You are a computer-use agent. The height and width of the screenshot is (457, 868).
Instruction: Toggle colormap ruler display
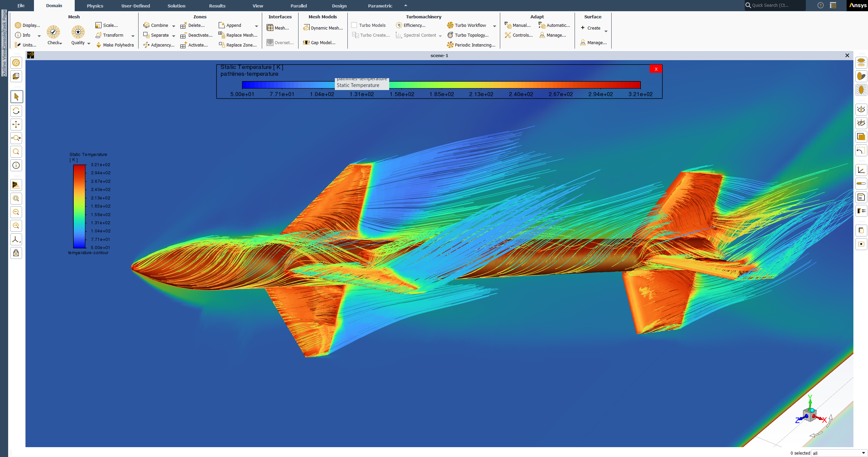point(861,183)
